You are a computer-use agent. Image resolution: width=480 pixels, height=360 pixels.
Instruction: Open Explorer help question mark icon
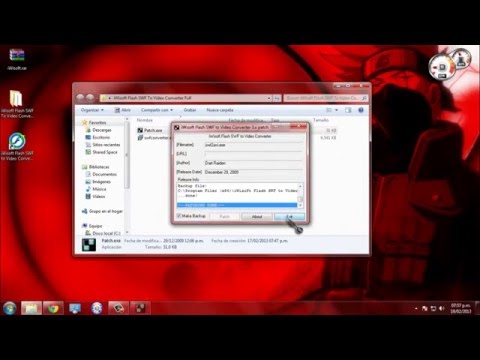tap(361, 110)
